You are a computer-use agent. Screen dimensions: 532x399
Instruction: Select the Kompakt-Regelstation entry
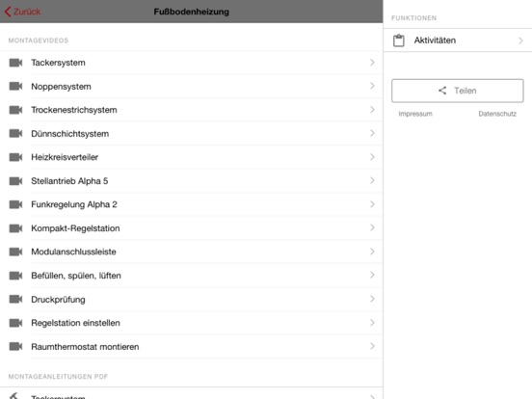192,228
